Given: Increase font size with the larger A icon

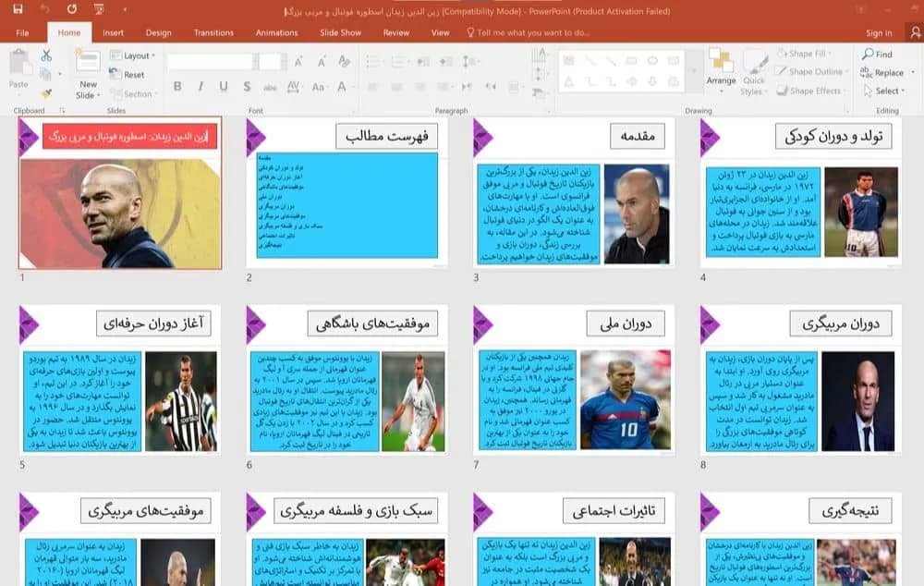Looking at the screenshot, I should coord(298,61).
